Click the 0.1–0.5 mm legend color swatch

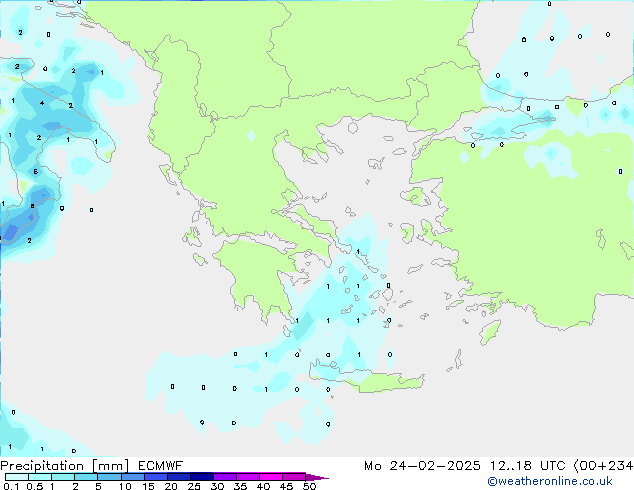(x=17, y=477)
